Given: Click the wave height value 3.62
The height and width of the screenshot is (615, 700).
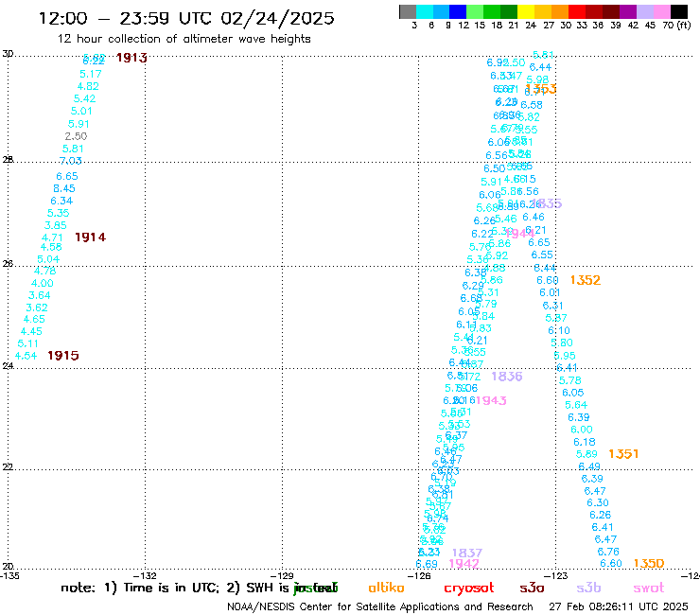Looking at the screenshot, I should (x=37, y=307).
